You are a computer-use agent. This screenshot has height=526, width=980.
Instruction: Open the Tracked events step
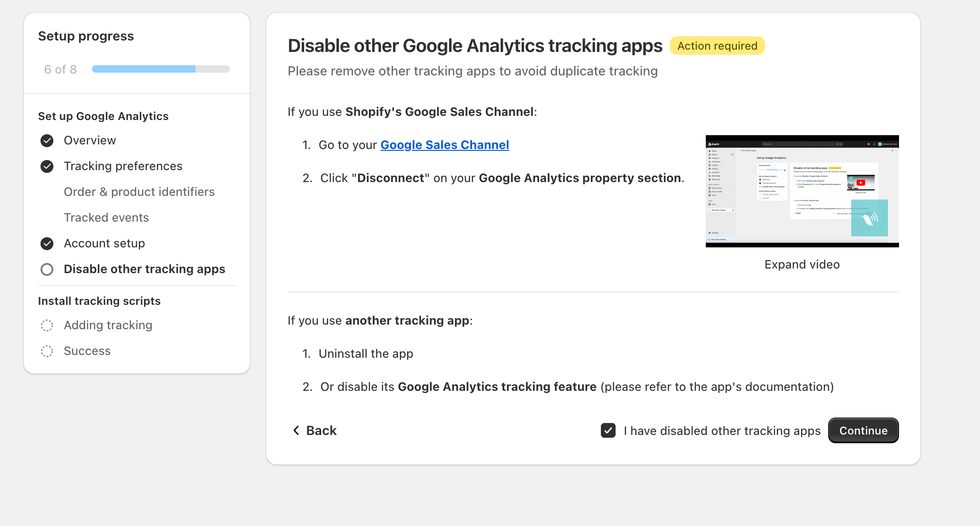pos(106,217)
